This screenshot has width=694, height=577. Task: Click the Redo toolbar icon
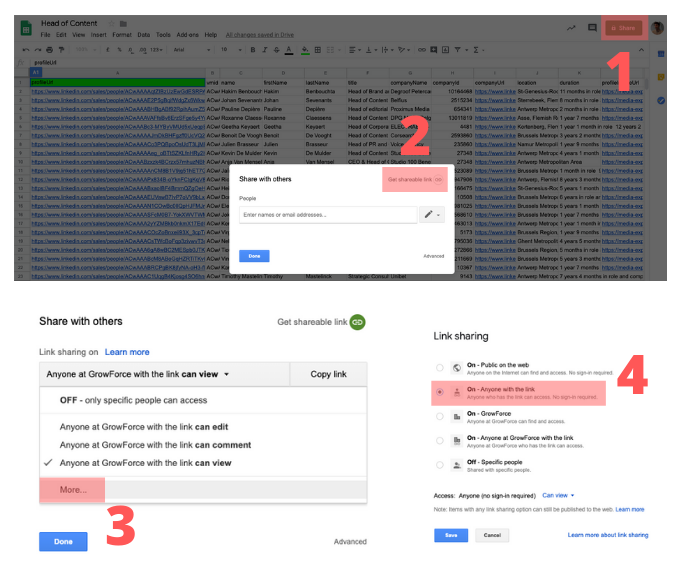tap(38, 50)
